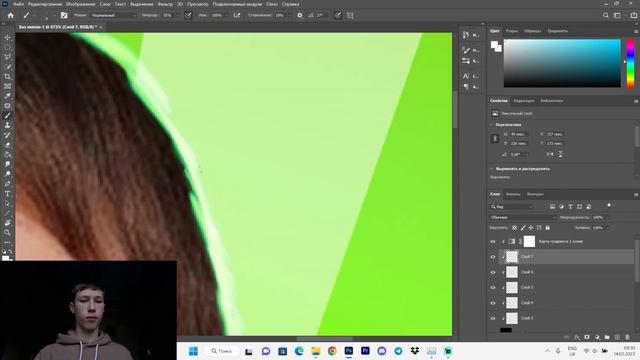Open the brush blend mode dropdown
This screenshot has width=640, height=360.
(x=113, y=16)
